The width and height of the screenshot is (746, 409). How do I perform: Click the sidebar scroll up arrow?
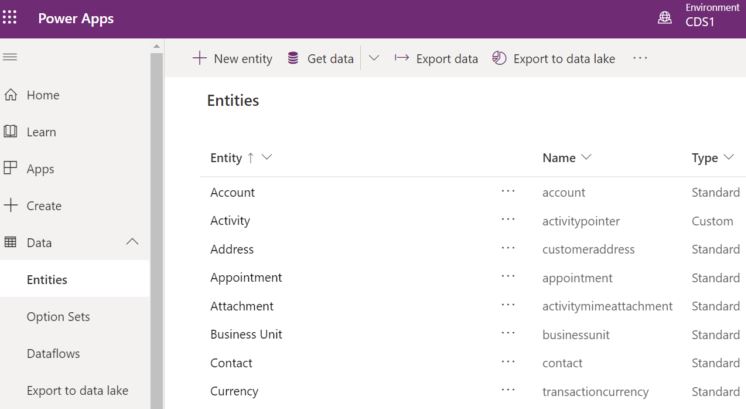coord(157,46)
